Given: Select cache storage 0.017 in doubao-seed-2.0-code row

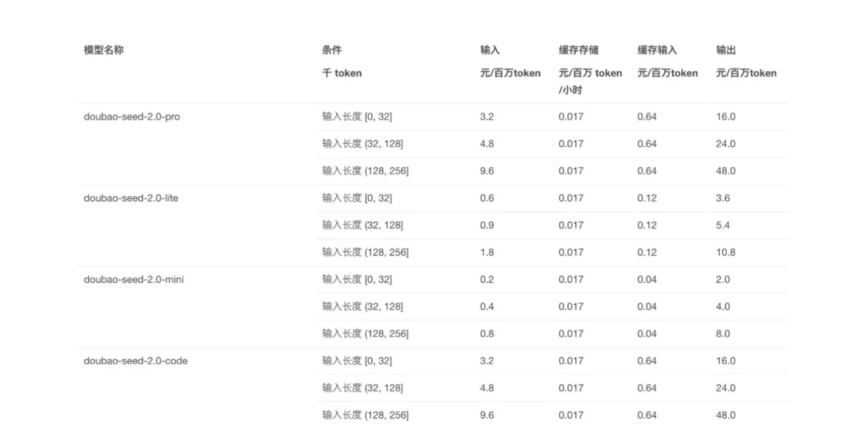Looking at the screenshot, I should click(x=571, y=360).
